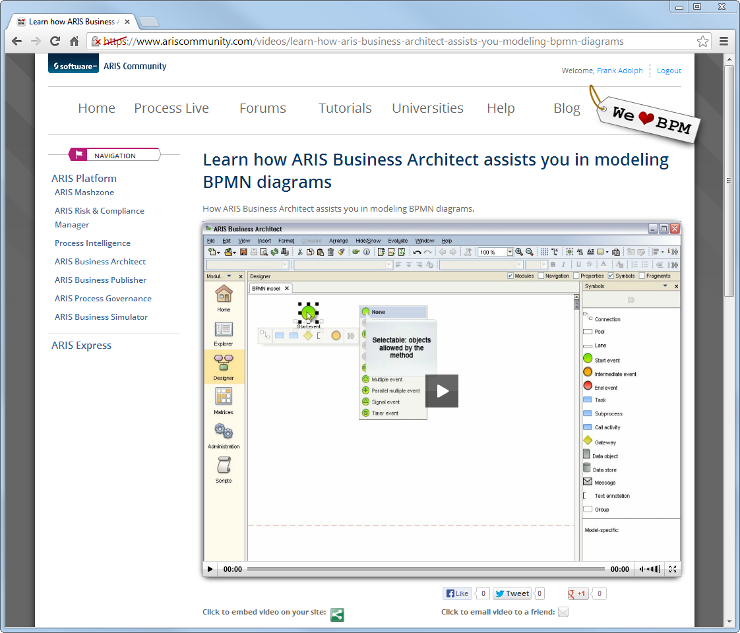
Task: Open ARIS Express navigation link
Action: point(81,345)
